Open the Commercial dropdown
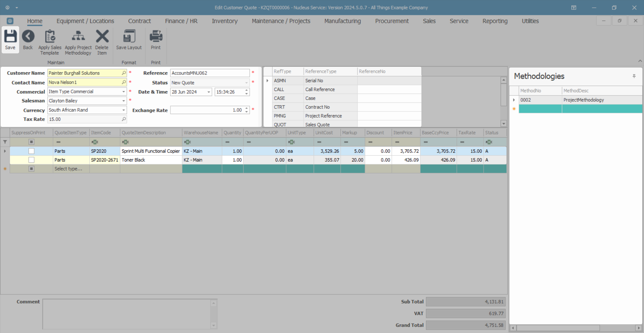This screenshot has height=333, width=644. pyautogui.click(x=123, y=92)
